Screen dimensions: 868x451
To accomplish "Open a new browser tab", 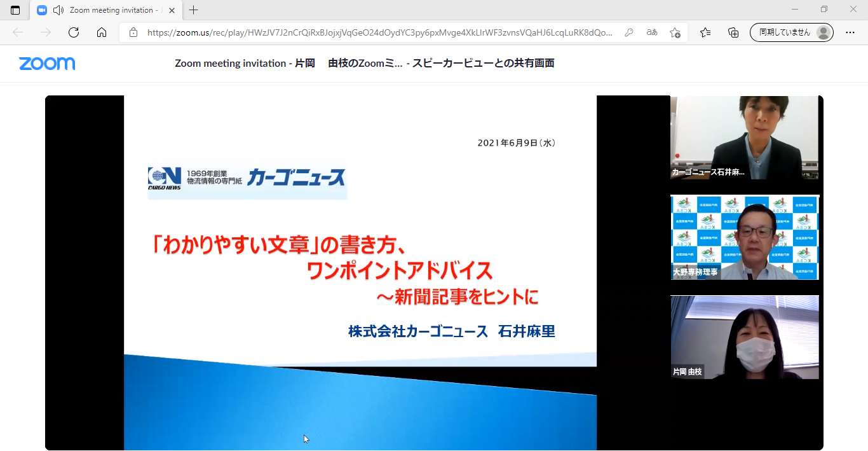I will tap(194, 10).
